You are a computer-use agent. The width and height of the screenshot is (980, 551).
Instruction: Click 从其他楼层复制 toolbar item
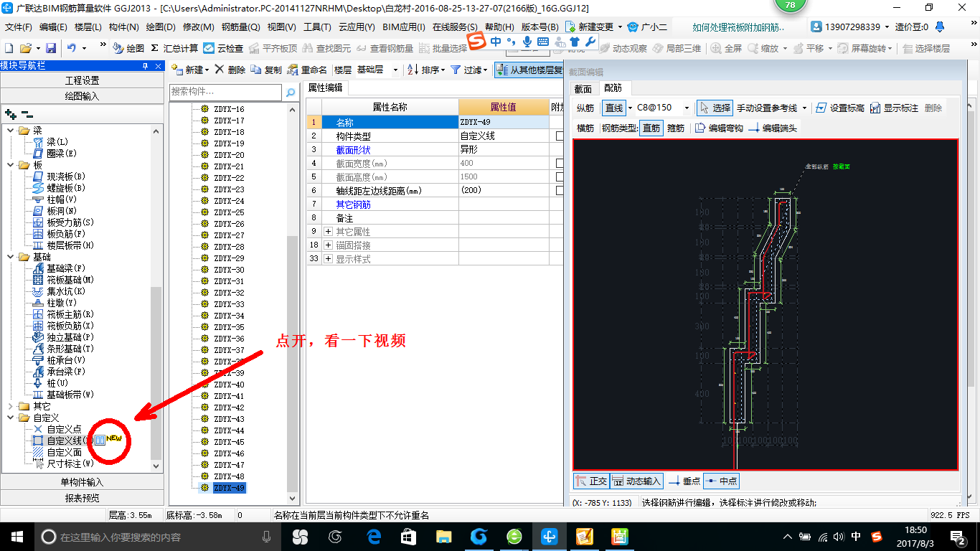529,70
